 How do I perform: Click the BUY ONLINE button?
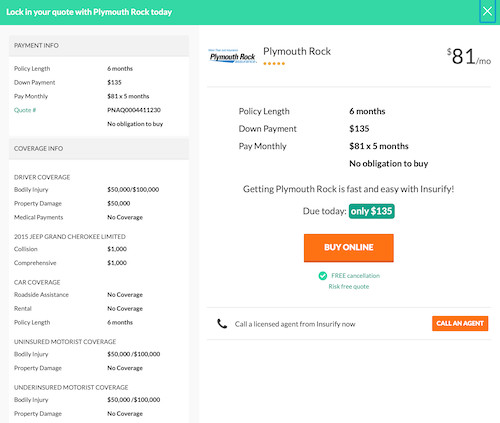(x=349, y=248)
